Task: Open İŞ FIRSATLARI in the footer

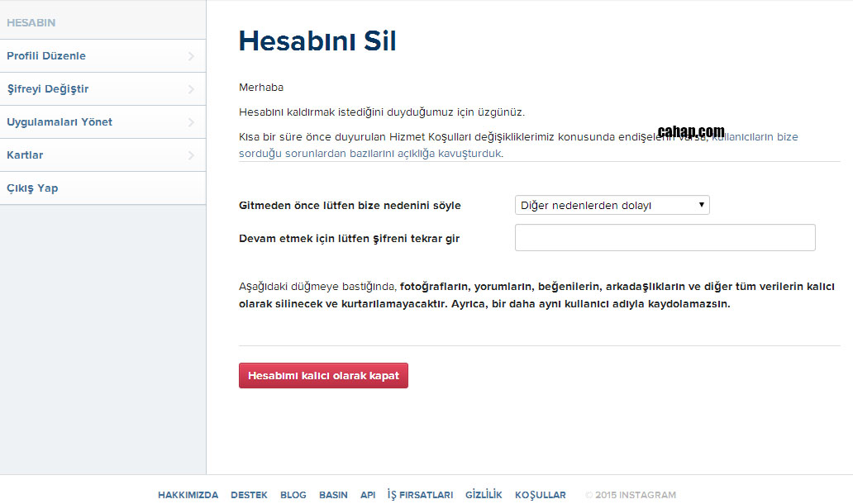Action: (420, 495)
